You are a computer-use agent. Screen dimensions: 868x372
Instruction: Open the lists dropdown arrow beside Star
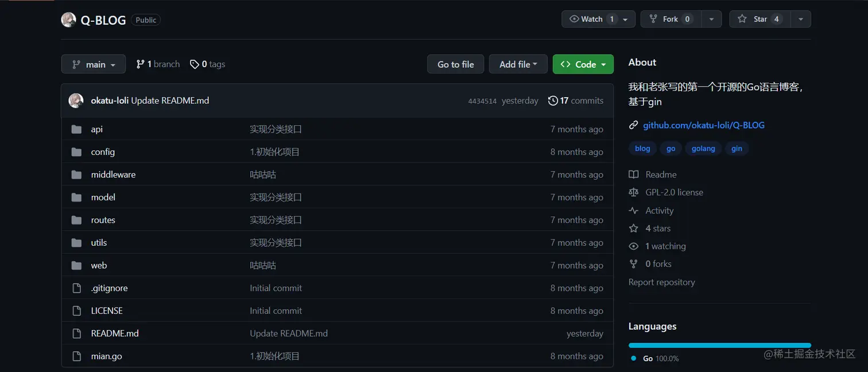pos(801,19)
